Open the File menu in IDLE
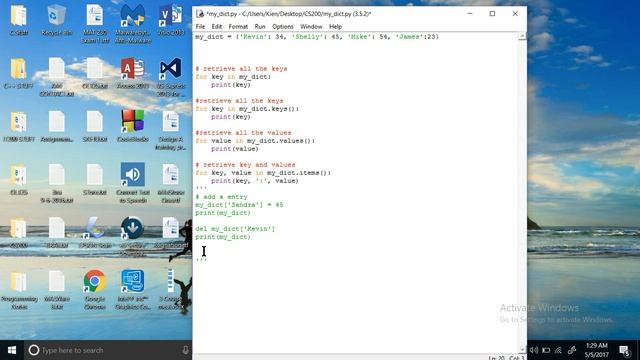Screen dimensions: 640x360 (x=200, y=27)
